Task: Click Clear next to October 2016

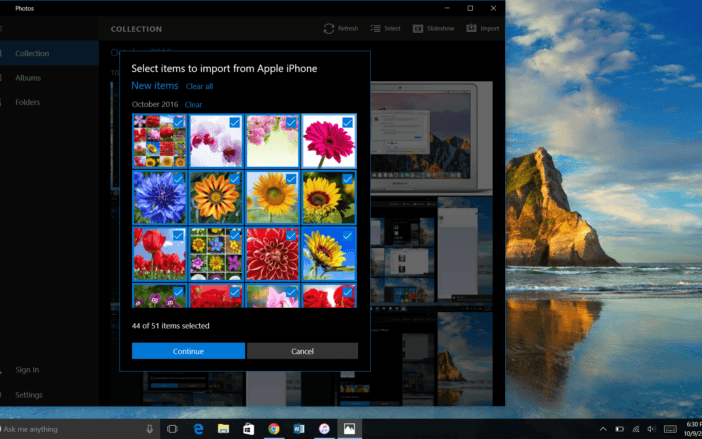Action: coord(193,104)
